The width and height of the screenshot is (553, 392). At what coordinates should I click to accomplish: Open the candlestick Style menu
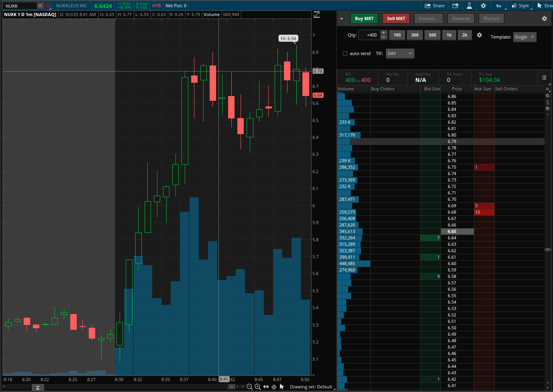520,6
